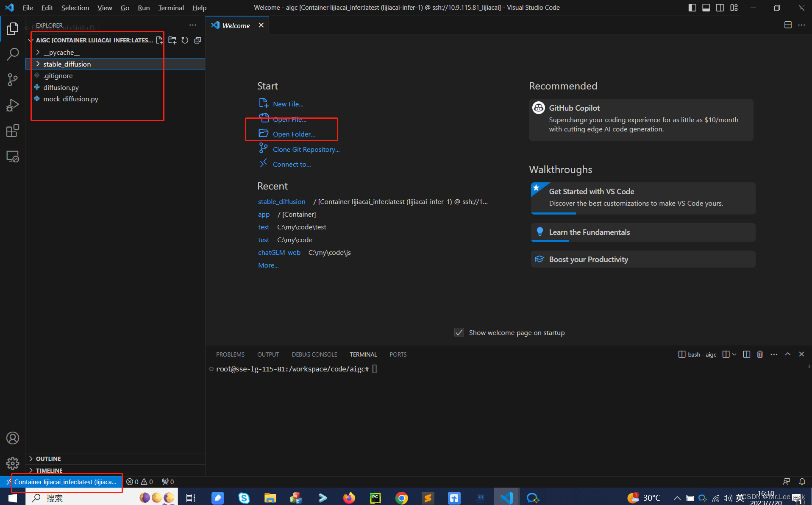Collapse all folders in Explorer
This screenshot has width=812, height=505.
coord(197,40)
